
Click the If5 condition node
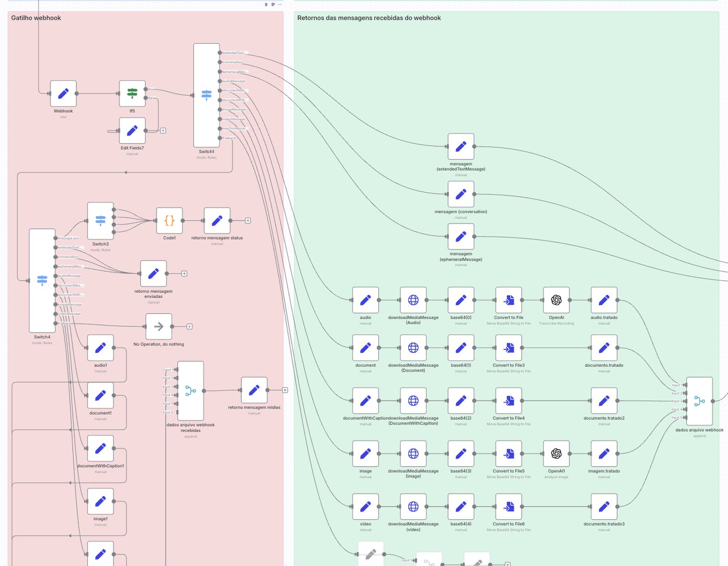132,94
